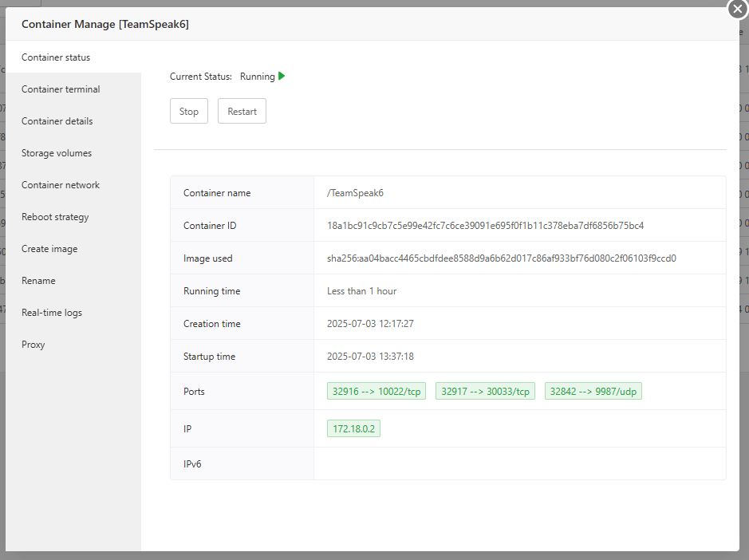
Task: Click the 32917 --> 30033/tcp port tag
Action: click(x=485, y=391)
